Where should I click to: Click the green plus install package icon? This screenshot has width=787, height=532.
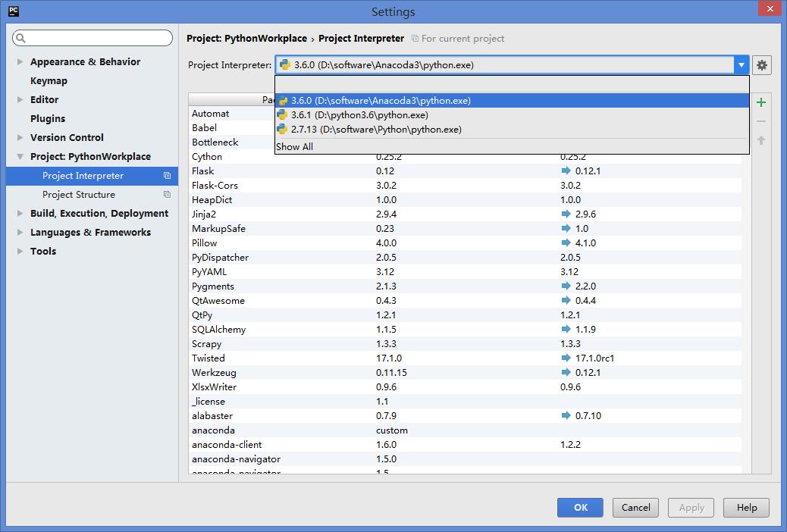coord(761,102)
